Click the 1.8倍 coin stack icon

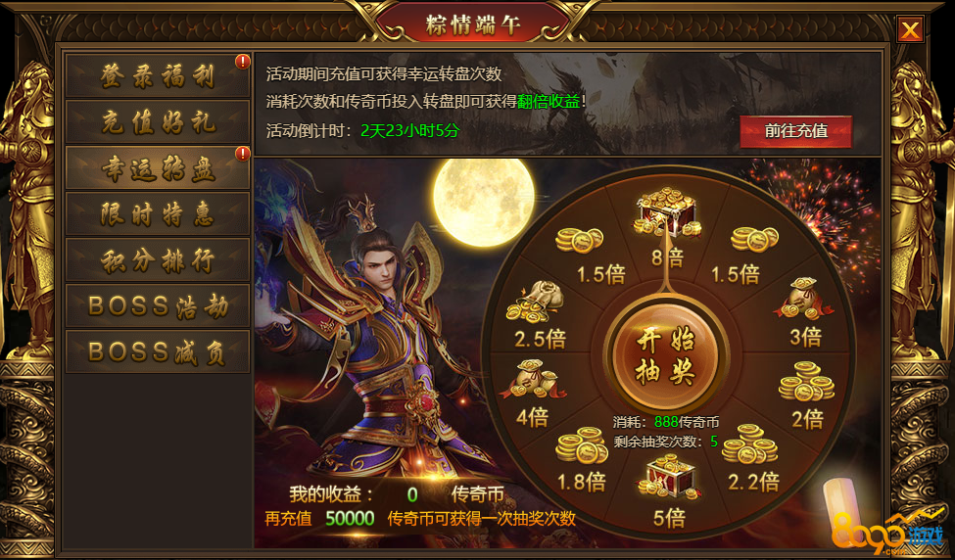(x=582, y=445)
